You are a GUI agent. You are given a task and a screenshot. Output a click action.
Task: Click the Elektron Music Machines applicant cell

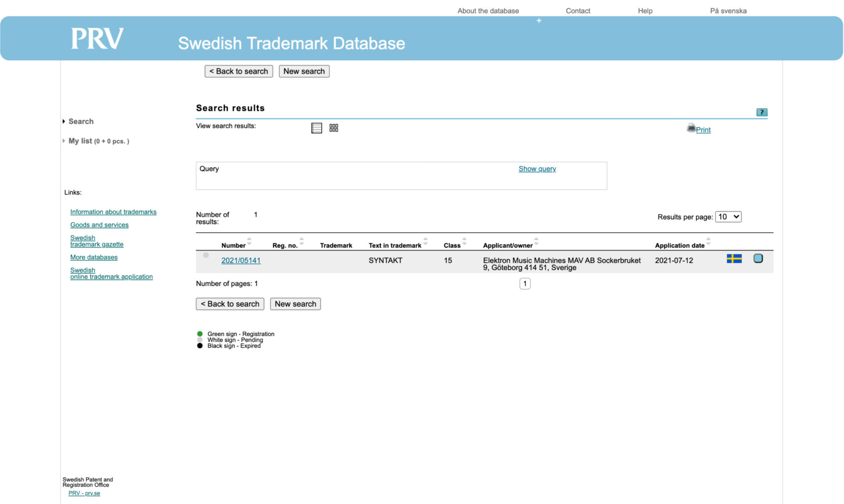[x=562, y=264]
